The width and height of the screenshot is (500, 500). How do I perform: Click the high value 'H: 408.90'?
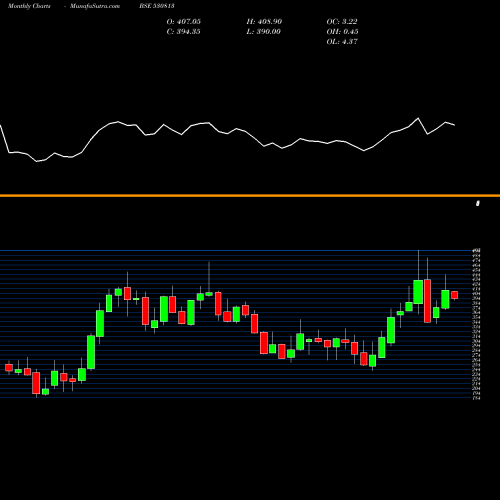pos(264,22)
